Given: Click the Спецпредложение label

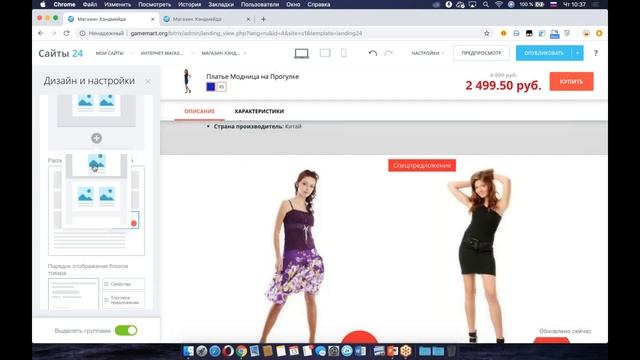Looking at the screenshot, I should 422,165.
